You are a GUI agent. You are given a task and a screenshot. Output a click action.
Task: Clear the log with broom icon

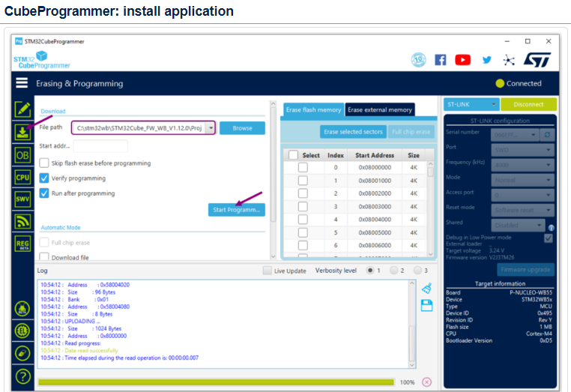click(x=427, y=288)
